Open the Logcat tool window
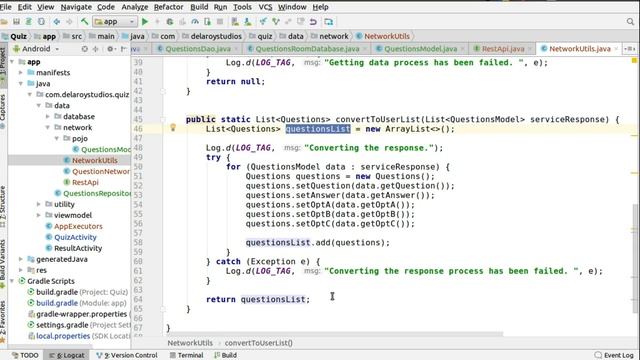640x360 pixels. click(67, 355)
